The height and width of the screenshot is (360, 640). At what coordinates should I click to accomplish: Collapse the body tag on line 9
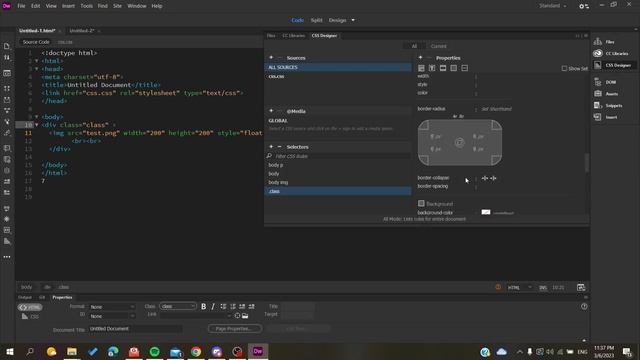37,117
